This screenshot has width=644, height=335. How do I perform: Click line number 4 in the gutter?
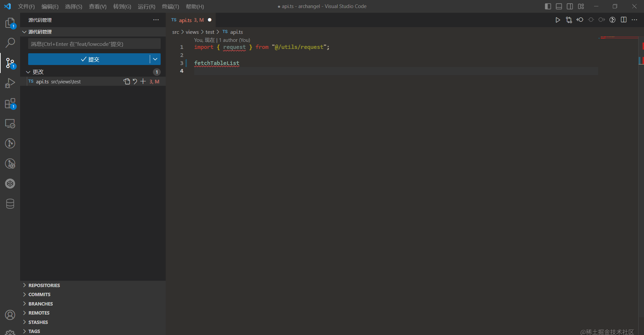point(181,71)
